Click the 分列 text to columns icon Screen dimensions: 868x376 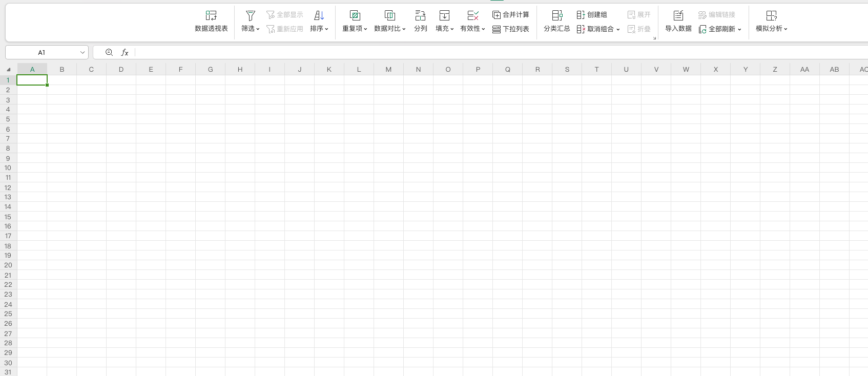click(x=421, y=15)
